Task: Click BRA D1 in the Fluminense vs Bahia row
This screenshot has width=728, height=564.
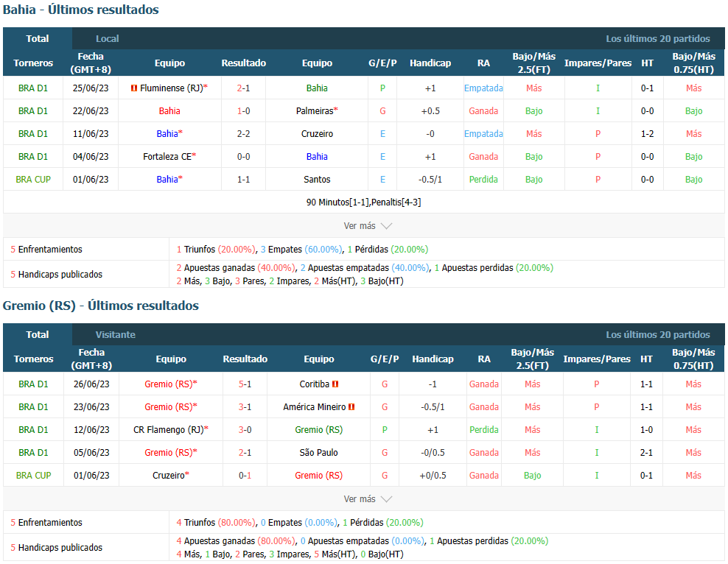Action: point(33,88)
